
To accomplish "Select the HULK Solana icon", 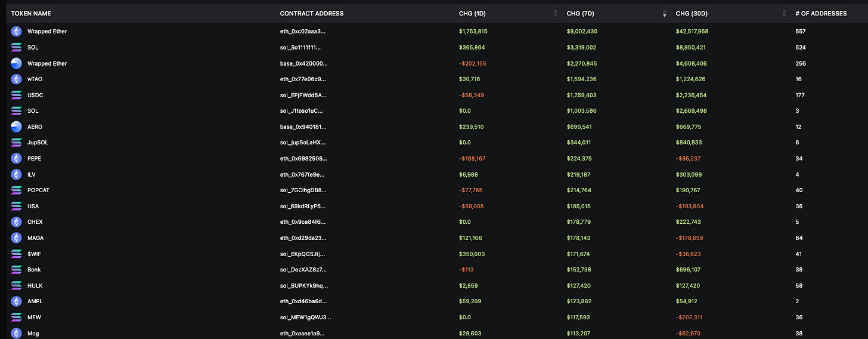I will [x=16, y=285].
